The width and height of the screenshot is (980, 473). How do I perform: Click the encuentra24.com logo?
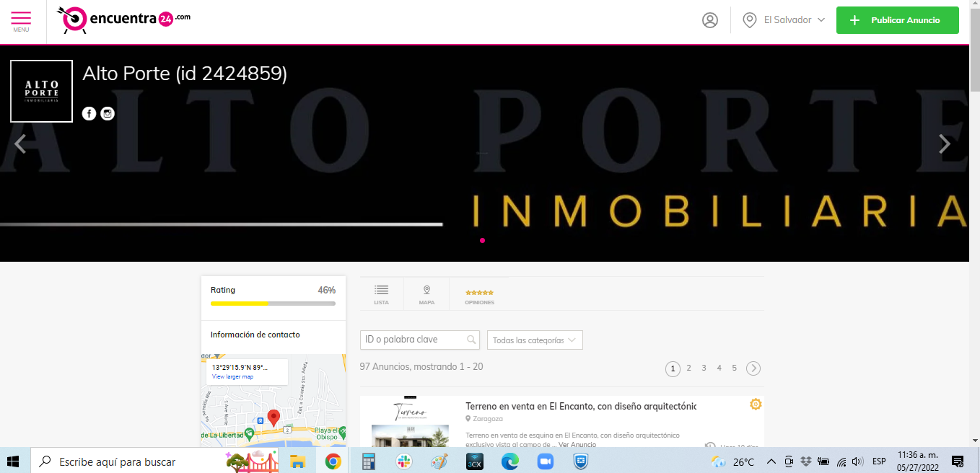click(123, 19)
